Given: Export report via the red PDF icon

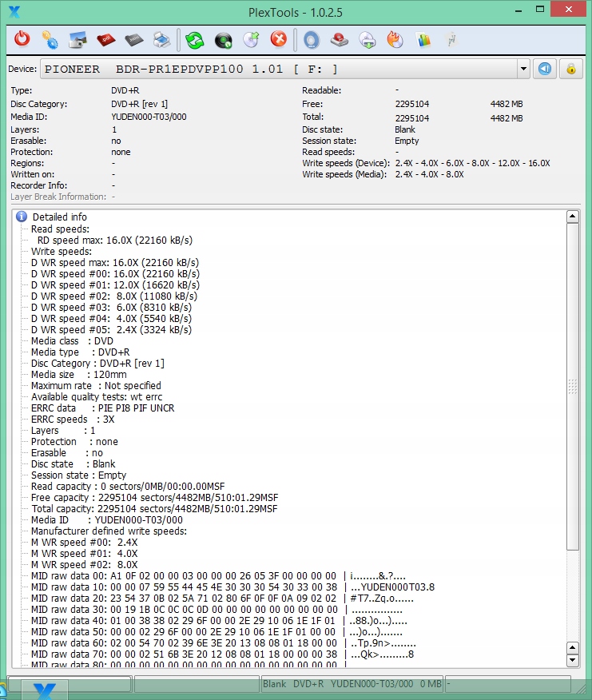Looking at the screenshot, I should click(105, 40).
